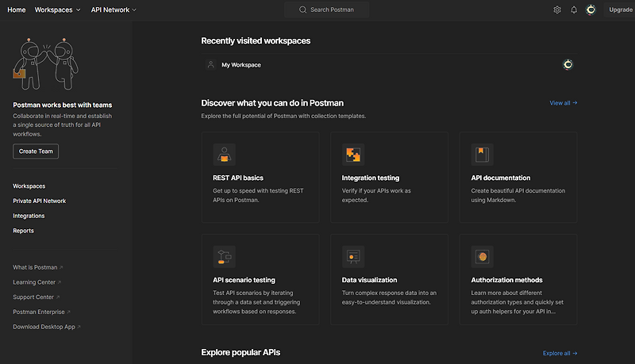Viewport: 635px width, 364px height.
Task: Click the API documentation template icon
Action: (x=482, y=154)
